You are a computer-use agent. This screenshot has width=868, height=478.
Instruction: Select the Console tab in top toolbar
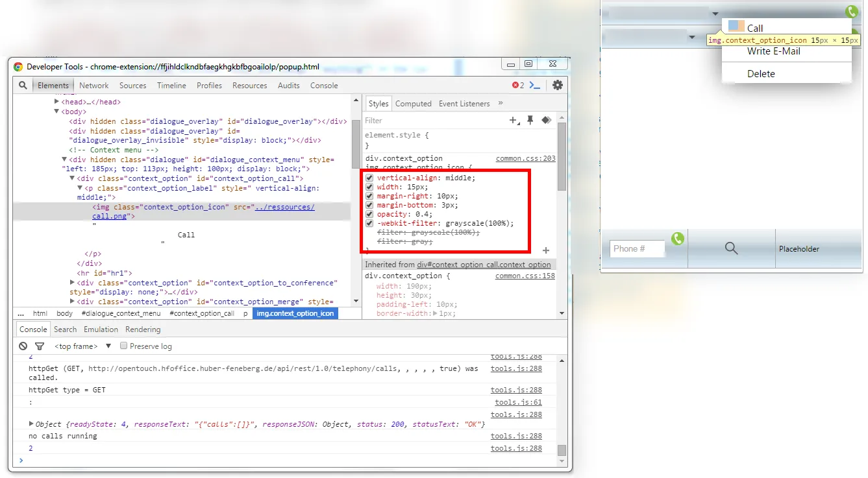pyautogui.click(x=324, y=86)
